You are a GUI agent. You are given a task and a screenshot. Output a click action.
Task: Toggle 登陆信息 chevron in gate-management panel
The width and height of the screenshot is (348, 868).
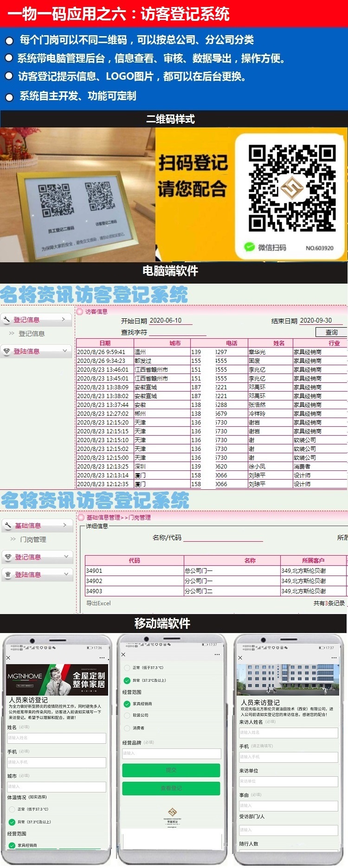click(x=66, y=574)
